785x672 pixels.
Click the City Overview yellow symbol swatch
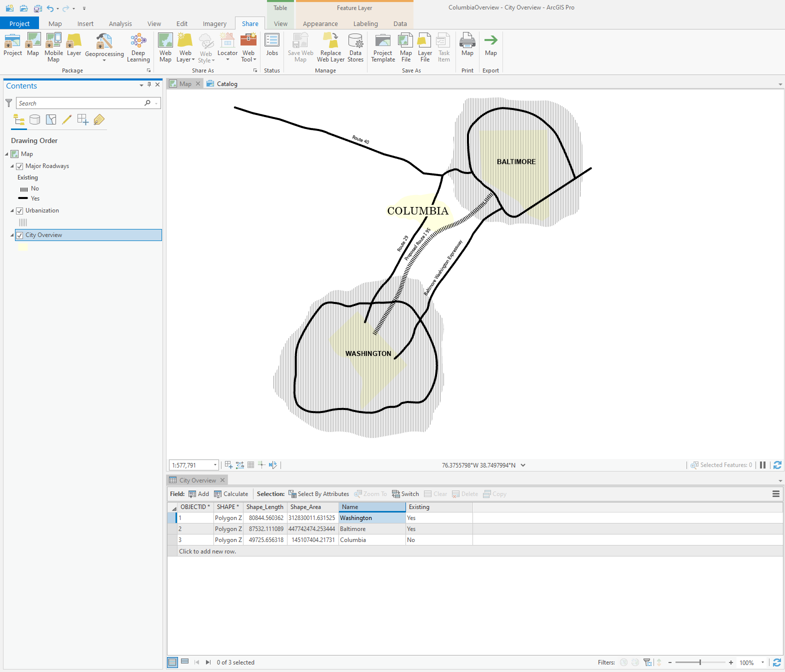[x=23, y=246]
